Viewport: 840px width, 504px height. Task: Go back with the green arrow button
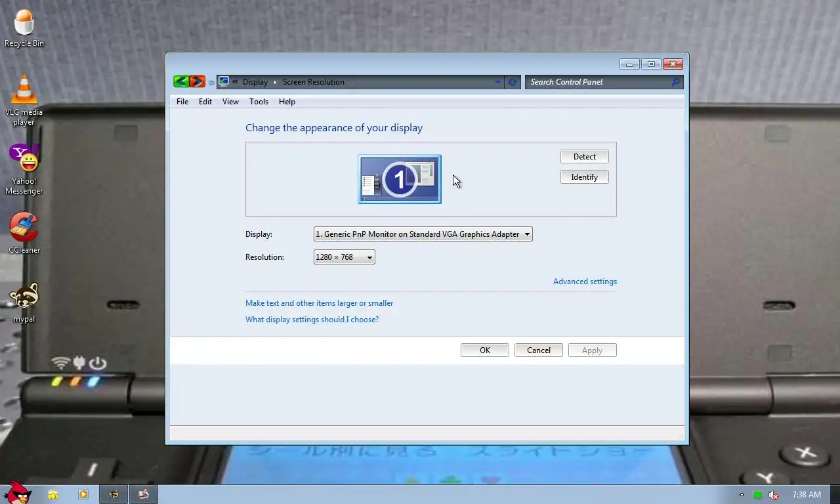[181, 82]
